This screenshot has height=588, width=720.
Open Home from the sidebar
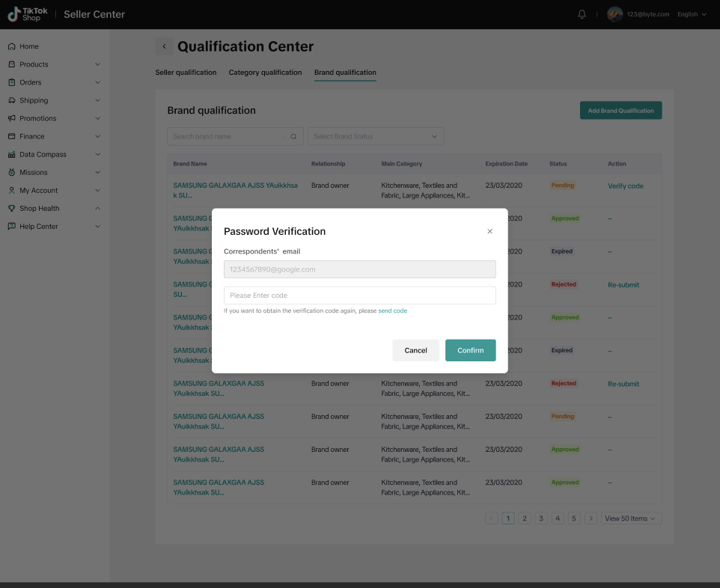(x=29, y=46)
